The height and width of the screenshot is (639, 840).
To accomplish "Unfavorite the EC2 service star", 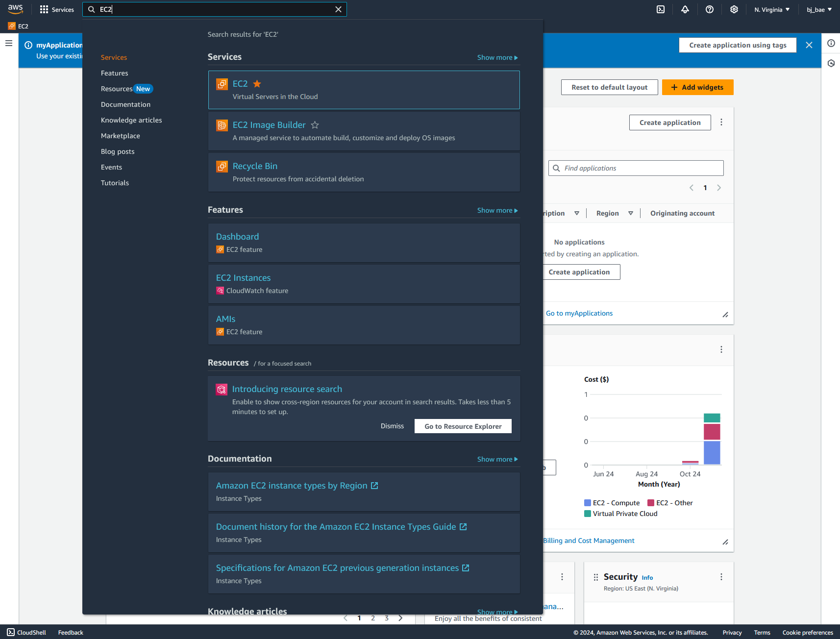I will pos(257,84).
